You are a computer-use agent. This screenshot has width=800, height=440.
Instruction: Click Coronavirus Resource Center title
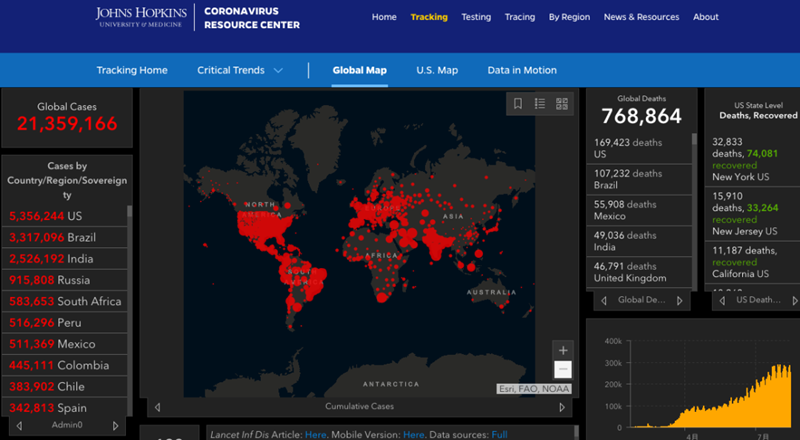[x=252, y=18]
